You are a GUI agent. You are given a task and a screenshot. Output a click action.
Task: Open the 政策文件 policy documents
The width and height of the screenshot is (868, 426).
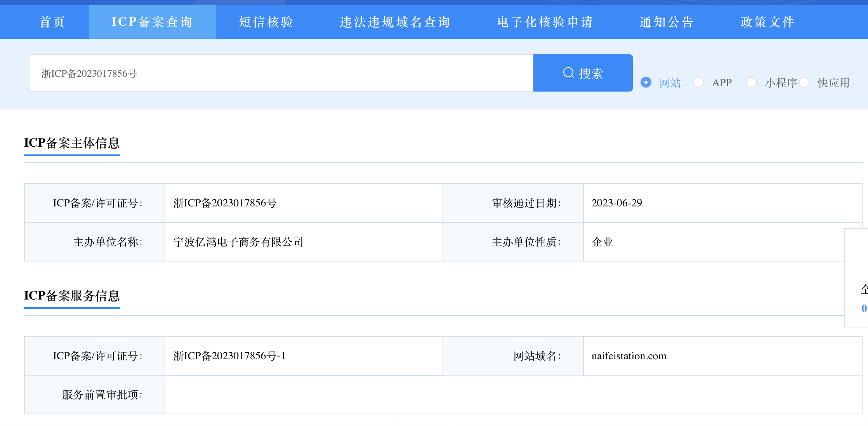[x=767, y=22]
